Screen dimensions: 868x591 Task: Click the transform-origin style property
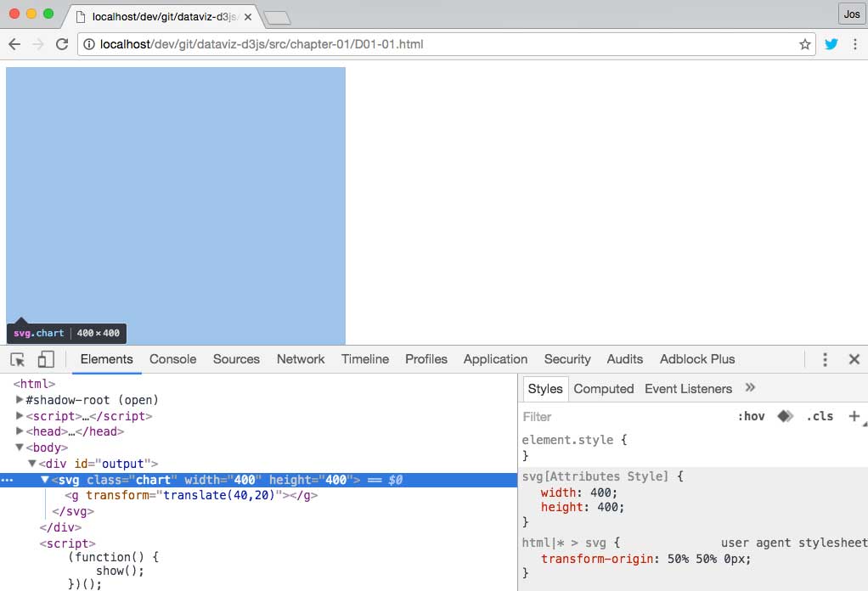click(646, 559)
